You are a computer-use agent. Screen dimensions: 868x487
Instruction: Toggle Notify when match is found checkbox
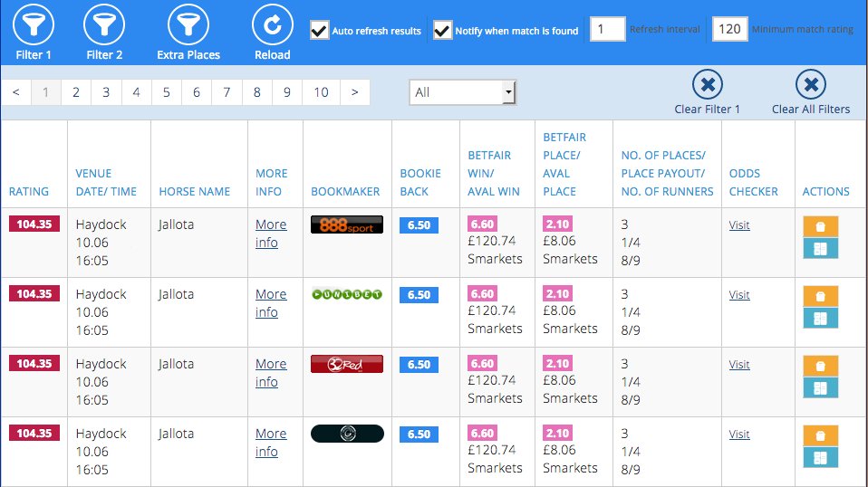[x=442, y=31]
